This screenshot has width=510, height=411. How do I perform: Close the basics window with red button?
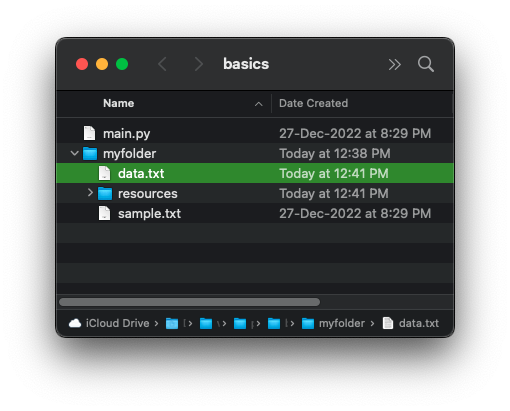[82, 64]
